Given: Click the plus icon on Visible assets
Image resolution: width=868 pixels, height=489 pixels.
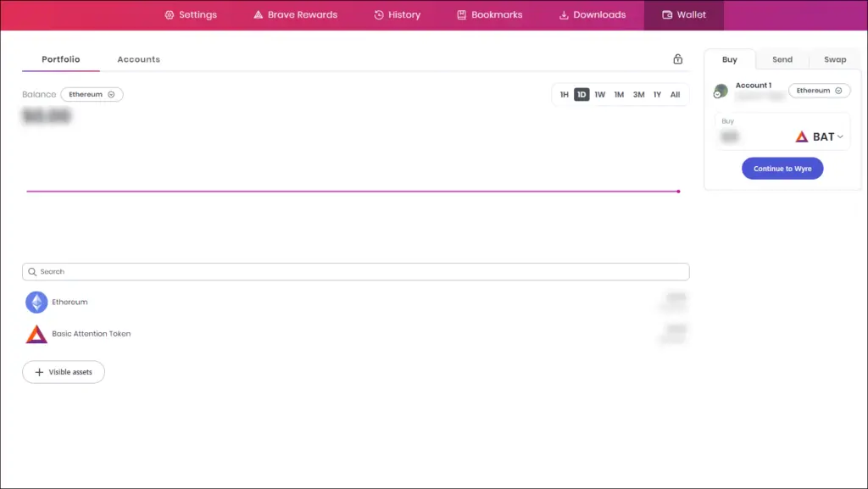Looking at the screenshot, I should click(x=39, y=372).
